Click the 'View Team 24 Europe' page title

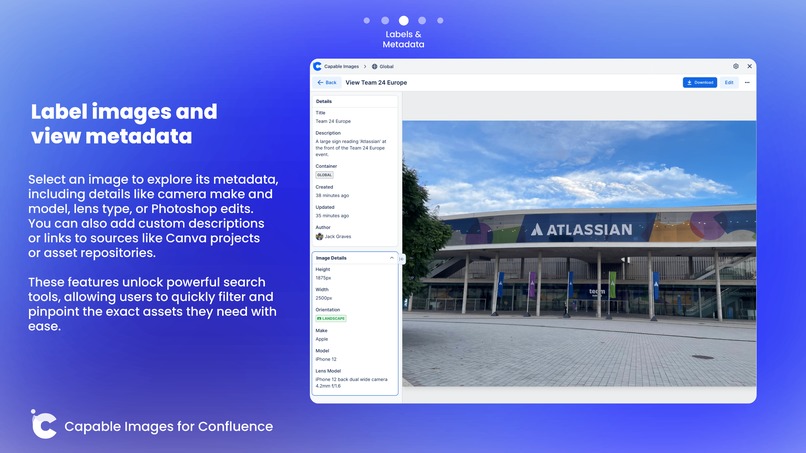pos(376,82)
